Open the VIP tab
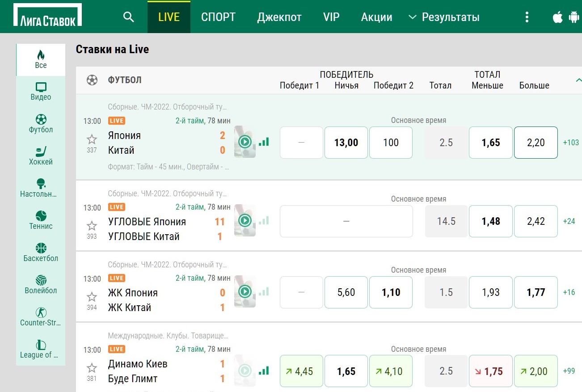 tap(331, 17)
